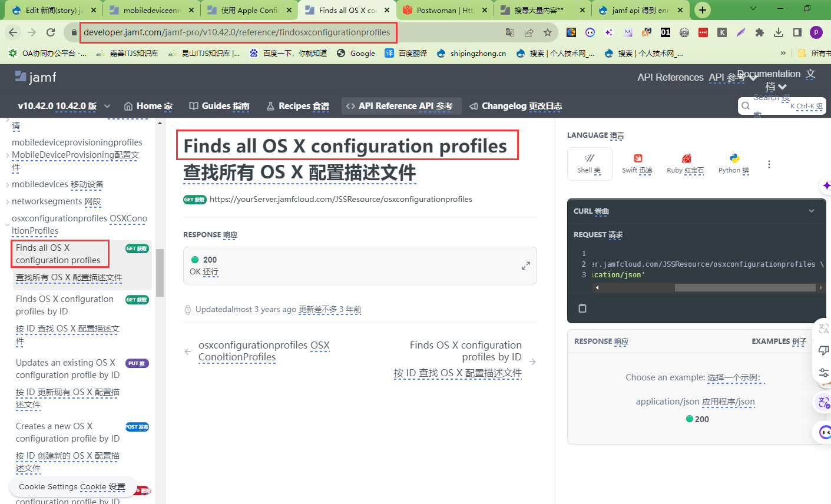The width and height of the screenshot is (831, 504).
Task: Click the purple sparkle floating button
Action: point(826,185)
